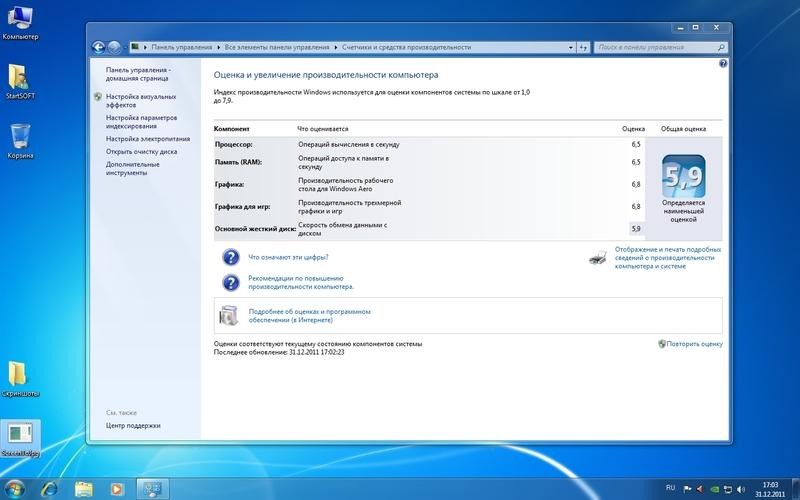The width and height of the screenshot is (800, 500).
Task: Click the 'Что оценивается' column header
Action: pyautogui.click(x=322, y=129)
